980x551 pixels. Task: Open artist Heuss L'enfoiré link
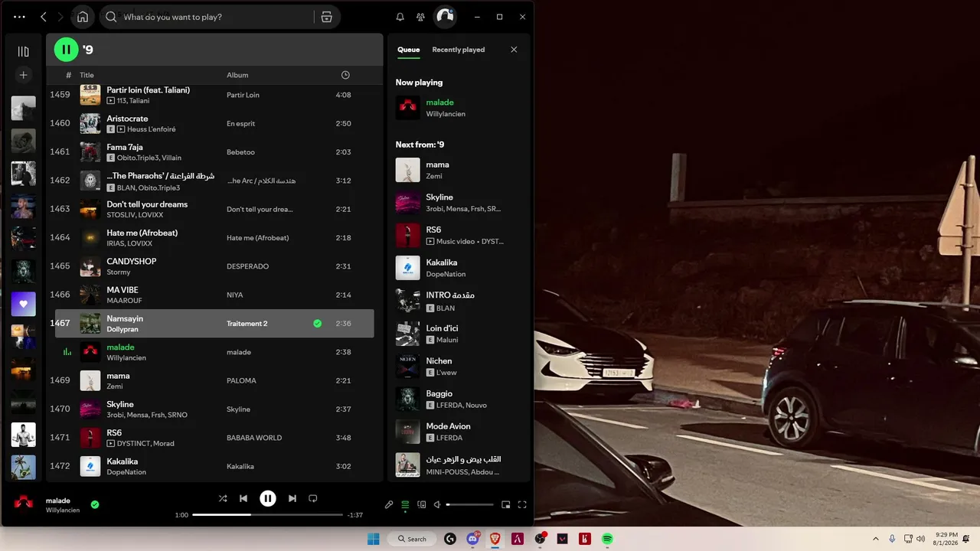152,129
